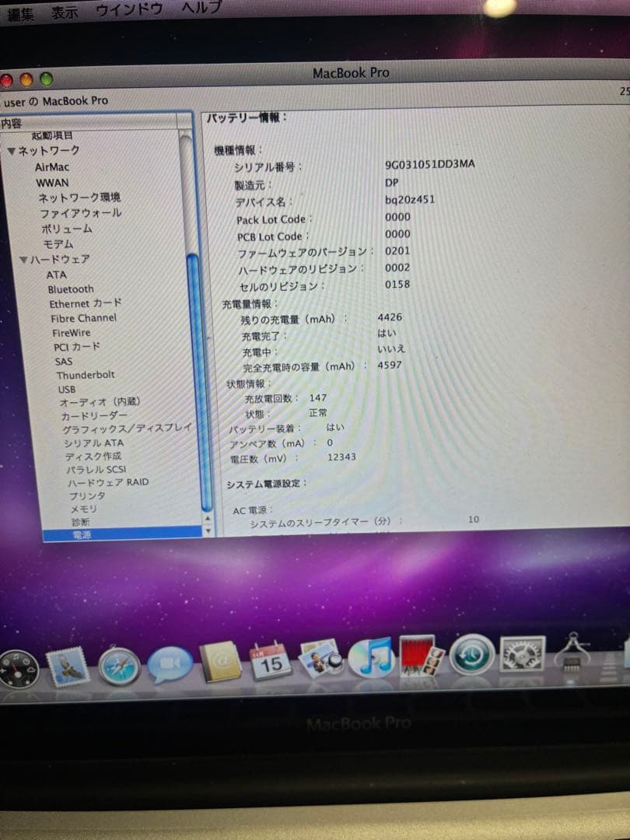630x840 pixels.
Task: Select WWAN in the sidebar
Action: click(x=52, y=183)
